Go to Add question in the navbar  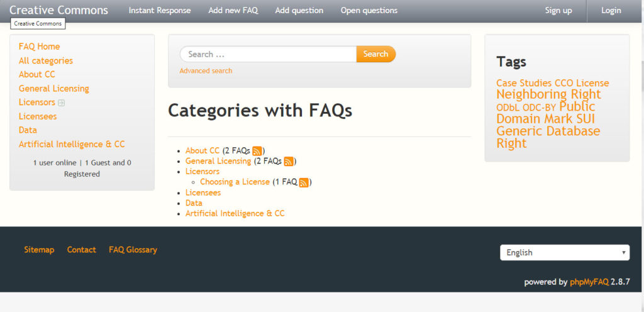coord(299,11)
